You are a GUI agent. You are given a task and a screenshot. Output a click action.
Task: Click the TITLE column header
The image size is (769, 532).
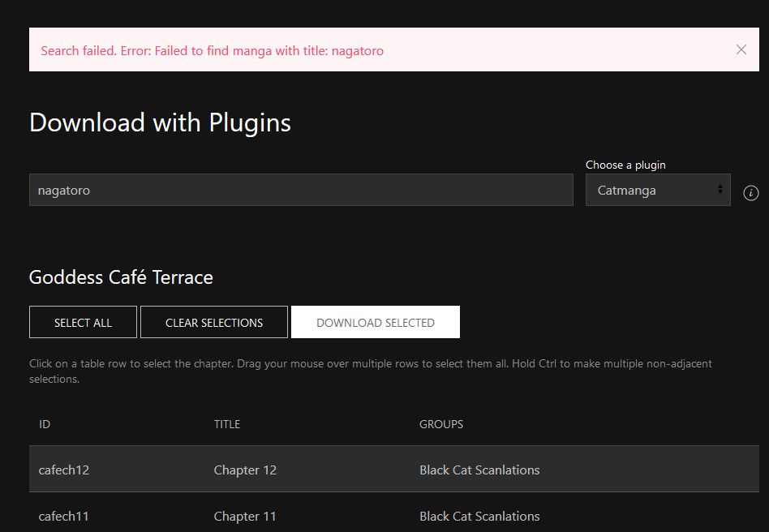227,424
